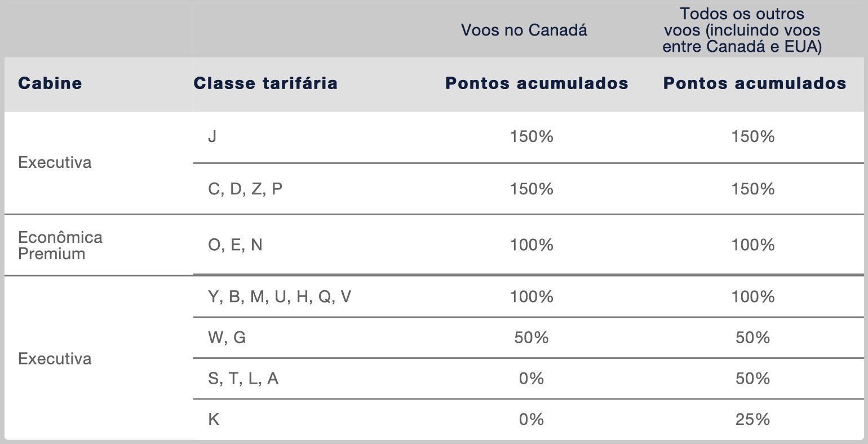The image size is (868, 444).
Task: Click the 0% value in the S, T, L, A row
Action: pos(532,379)
